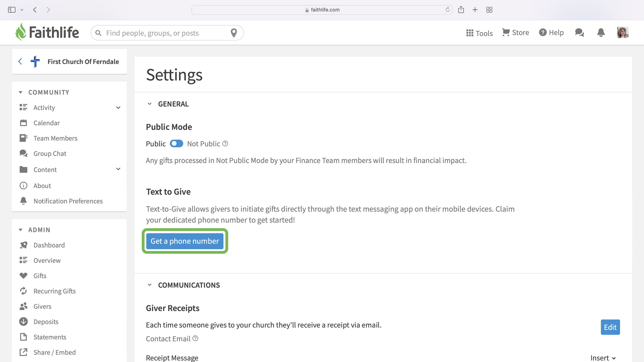The height and width of the screenshot is (362, 644).
Task: Open the Help question mark menu
Action: [551, 33]
